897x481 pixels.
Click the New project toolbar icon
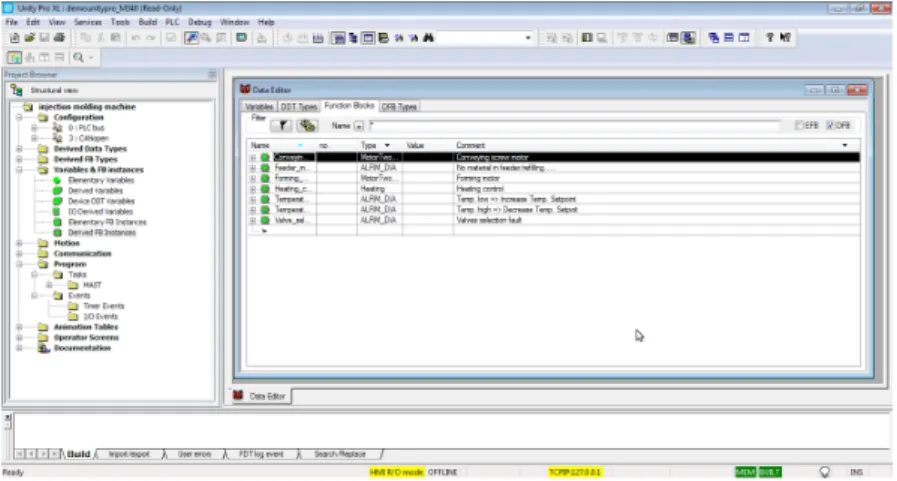pos(14,38)
